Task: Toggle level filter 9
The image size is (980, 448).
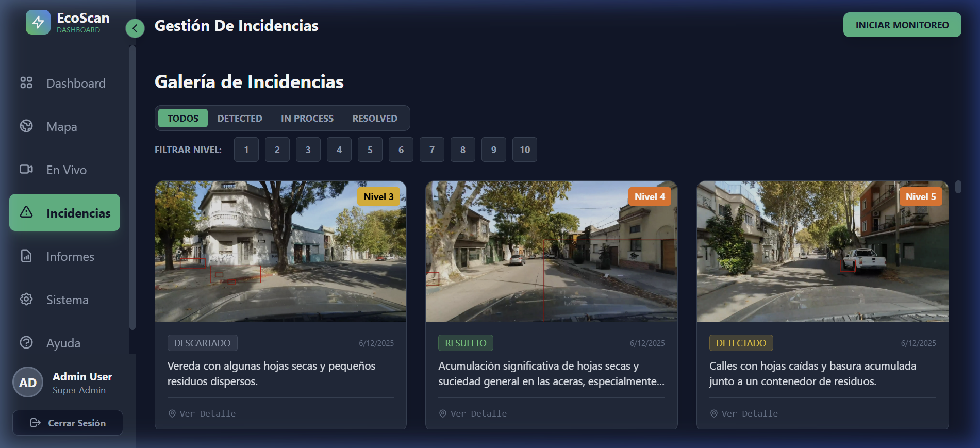Action: coord(494,150)
